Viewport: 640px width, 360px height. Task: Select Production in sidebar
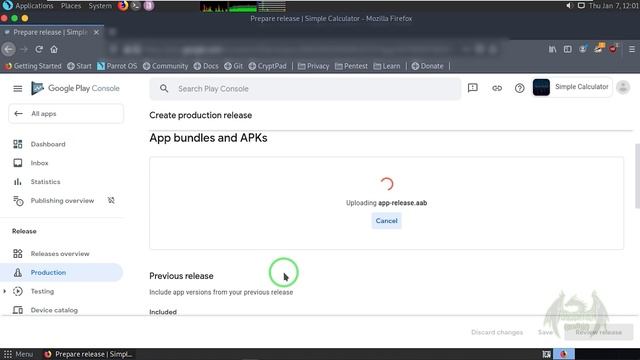61,272
